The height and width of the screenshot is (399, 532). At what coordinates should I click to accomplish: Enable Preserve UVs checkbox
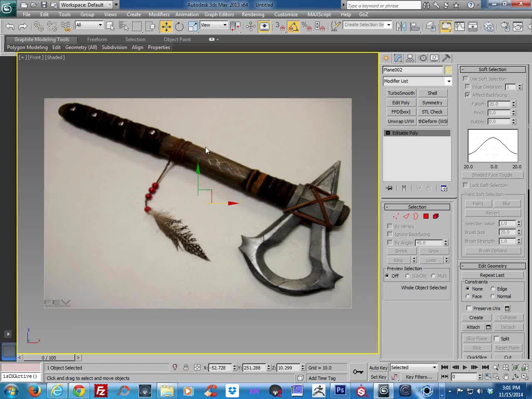[469, 308]
